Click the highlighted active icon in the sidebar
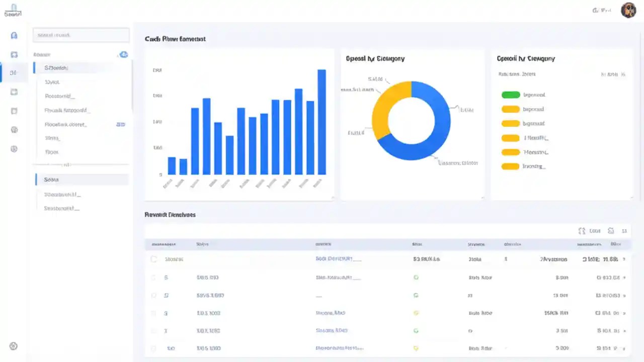 [14, 72]
